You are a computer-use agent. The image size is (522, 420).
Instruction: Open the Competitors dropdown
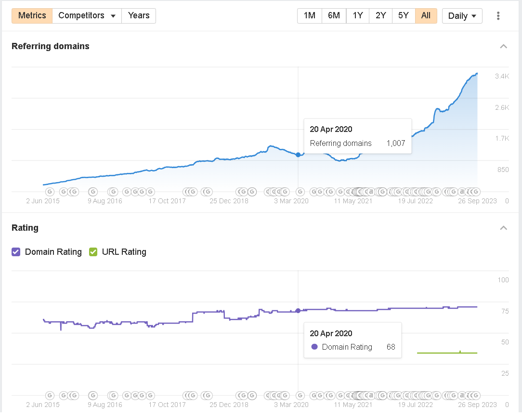point(87,15)
